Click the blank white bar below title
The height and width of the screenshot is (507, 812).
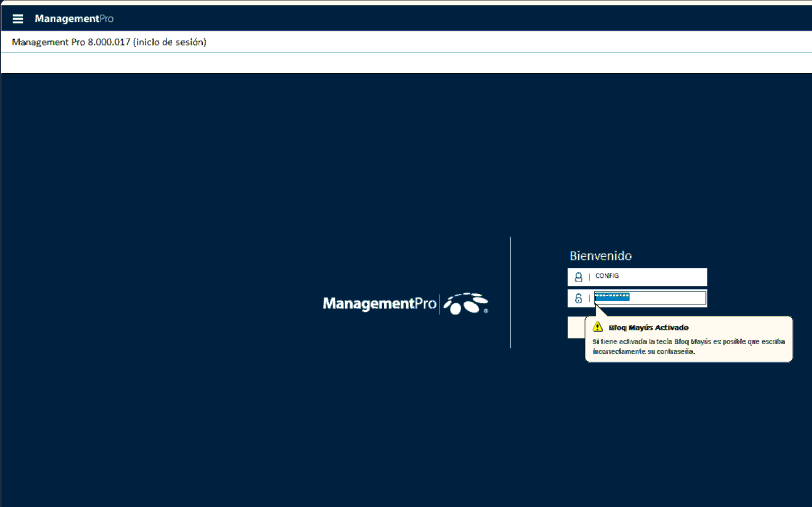click(x=406, y=63)
